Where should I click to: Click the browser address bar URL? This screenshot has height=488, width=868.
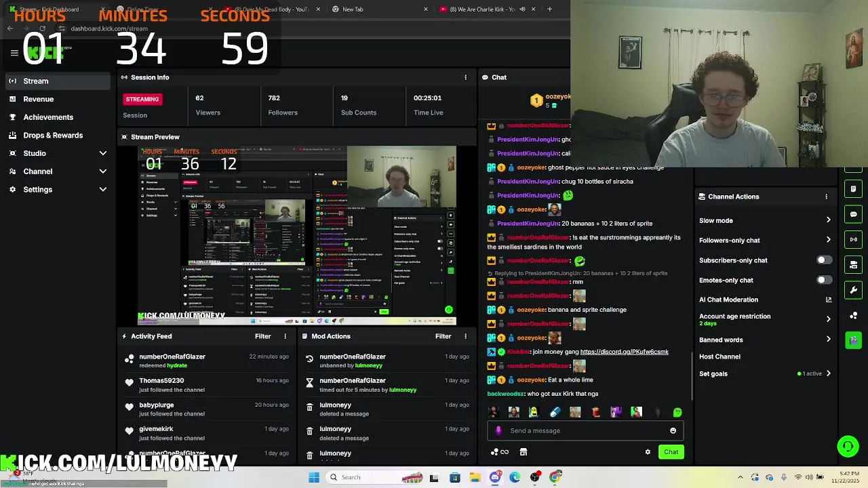click(109, 28)
